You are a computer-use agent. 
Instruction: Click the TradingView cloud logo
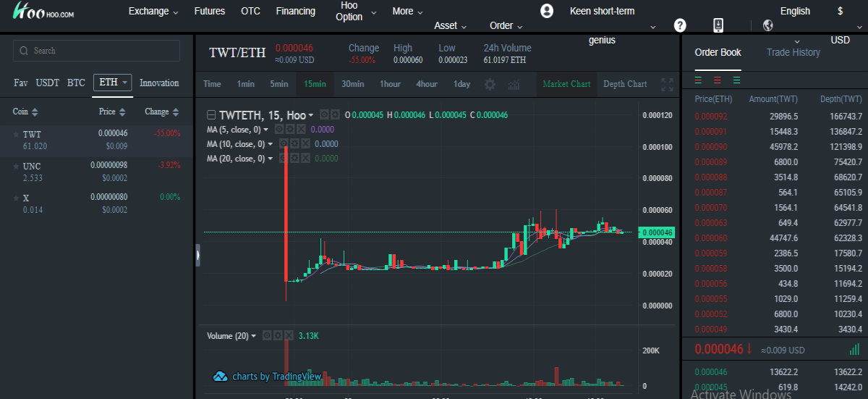[x=220, y=376]
